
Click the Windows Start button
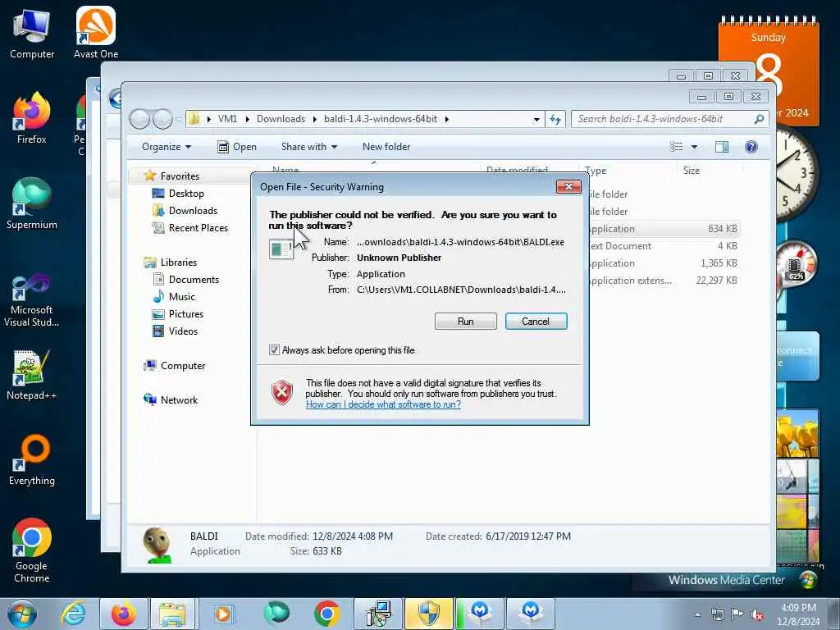(x=21, y=614)
